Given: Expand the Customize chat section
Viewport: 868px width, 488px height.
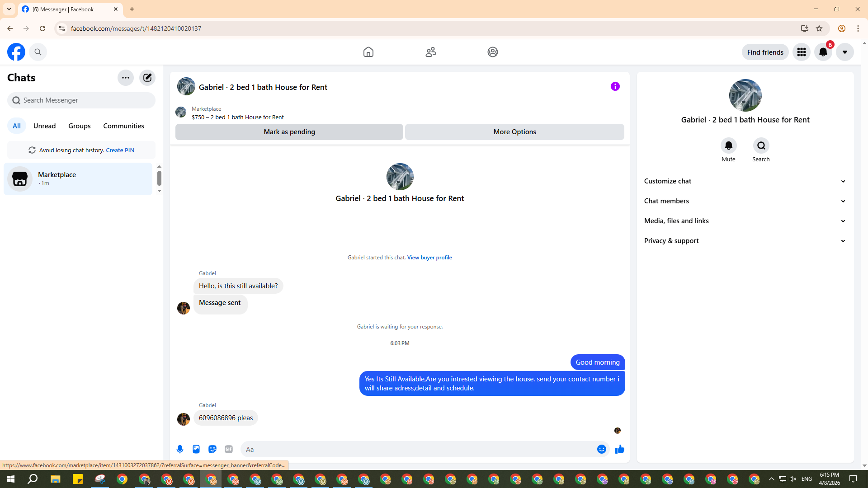Looking at the screenshot, I should pos(745,181).
